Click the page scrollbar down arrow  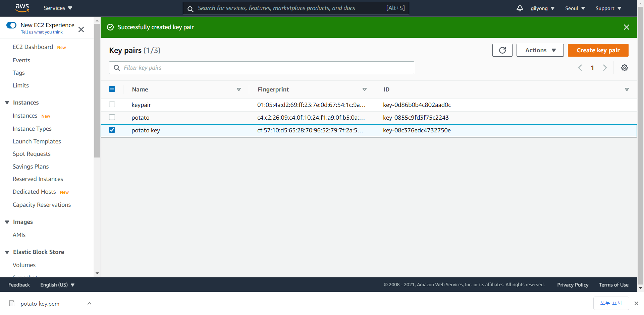(640, 288)
